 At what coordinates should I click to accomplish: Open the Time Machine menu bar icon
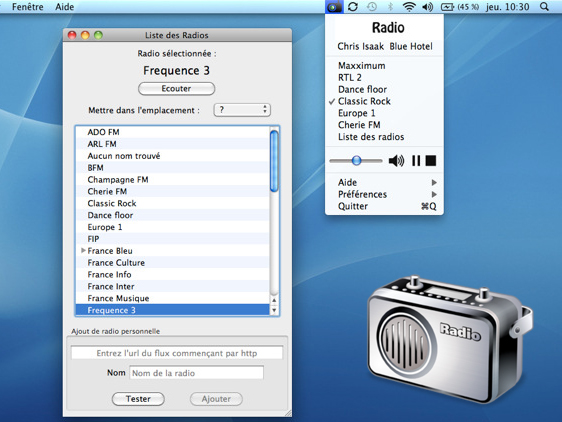click(x=372, y=6)
